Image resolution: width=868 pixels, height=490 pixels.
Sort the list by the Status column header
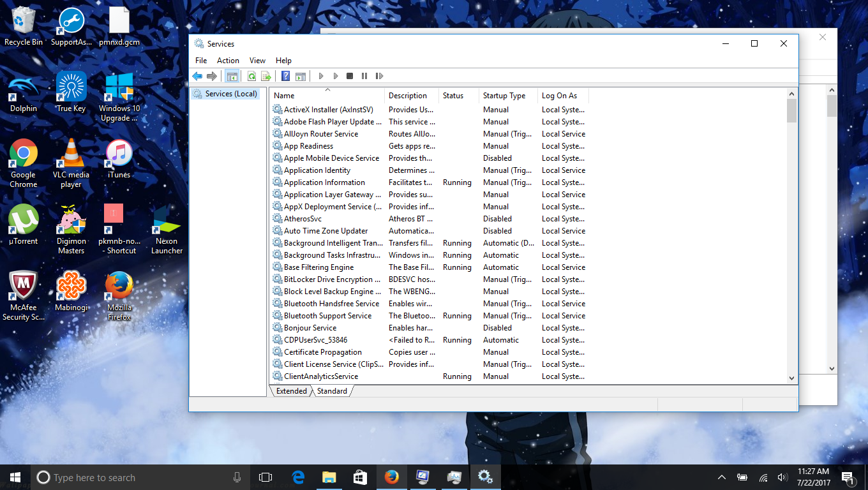tap(454, 95)
